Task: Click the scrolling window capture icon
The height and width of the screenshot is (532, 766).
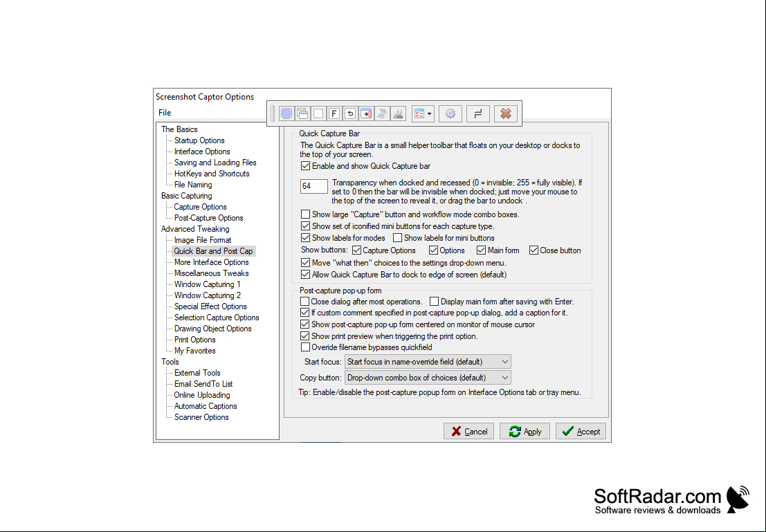Action: click(x=366, y=114)
